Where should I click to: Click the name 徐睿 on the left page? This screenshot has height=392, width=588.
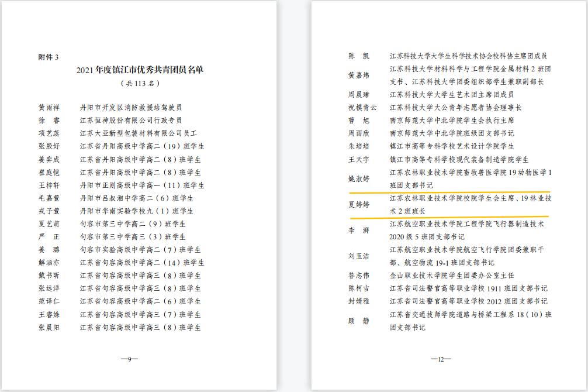[49, 121]
